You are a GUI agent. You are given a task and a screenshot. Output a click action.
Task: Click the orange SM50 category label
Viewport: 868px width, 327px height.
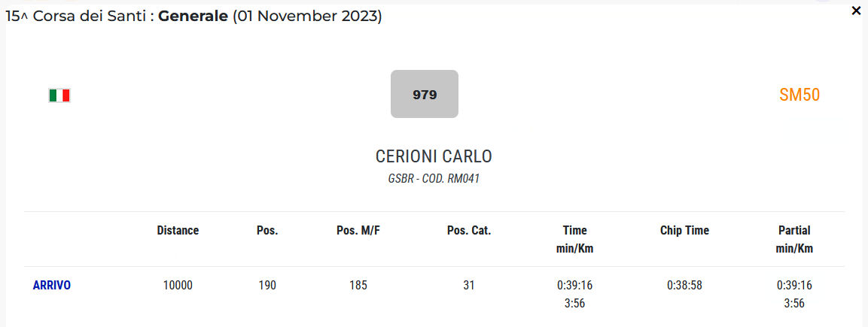[799, 95]
